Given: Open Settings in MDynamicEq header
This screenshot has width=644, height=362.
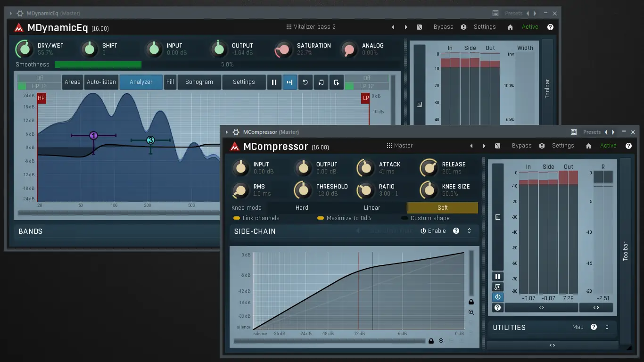Looking at the screenshot, I should pos(485,27).
